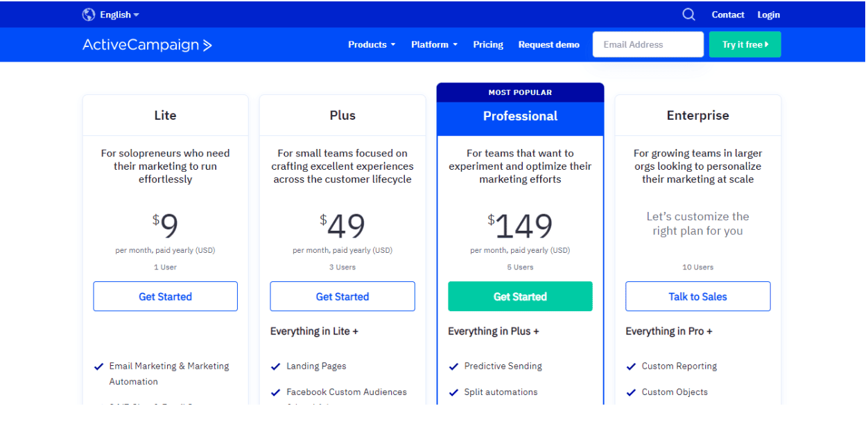Click Get Started under Professional plan
Image resolution: width=868 pixels, height=424 pixels.
point(520,297)
